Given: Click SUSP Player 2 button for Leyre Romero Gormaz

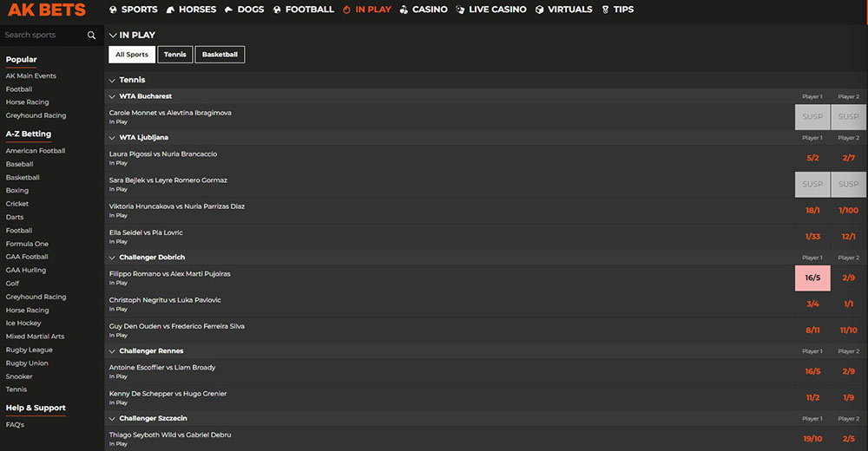Looking at the screenshot, I should [x=848, y=184].
